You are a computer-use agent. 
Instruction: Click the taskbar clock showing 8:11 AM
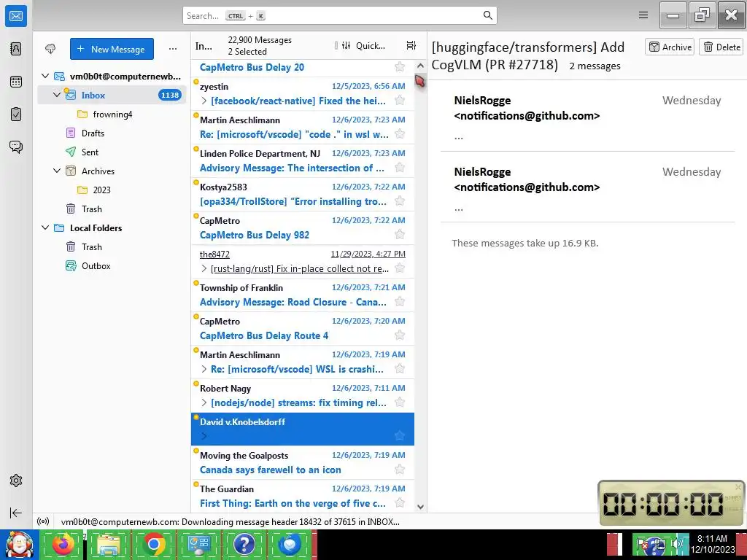[712, 544]
